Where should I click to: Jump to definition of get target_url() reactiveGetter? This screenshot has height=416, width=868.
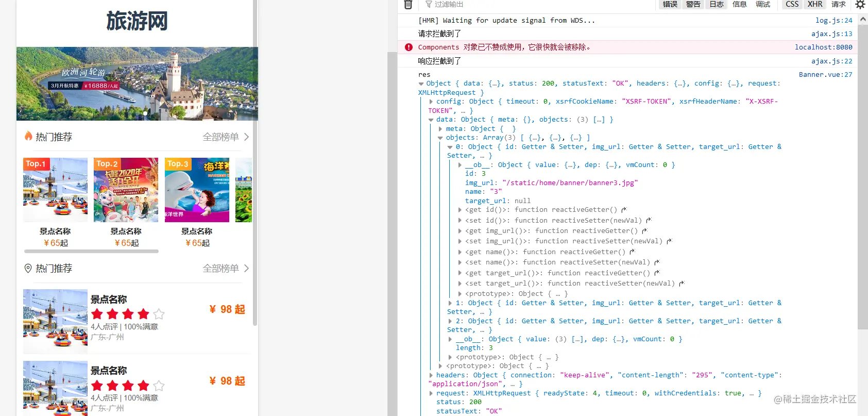coord(657,273)
